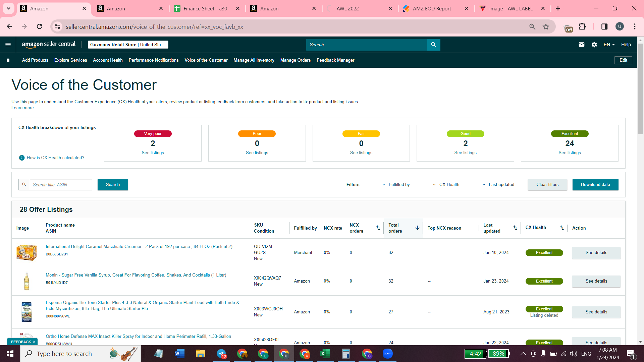Click the search magnifier button in header

click(433, 45)
